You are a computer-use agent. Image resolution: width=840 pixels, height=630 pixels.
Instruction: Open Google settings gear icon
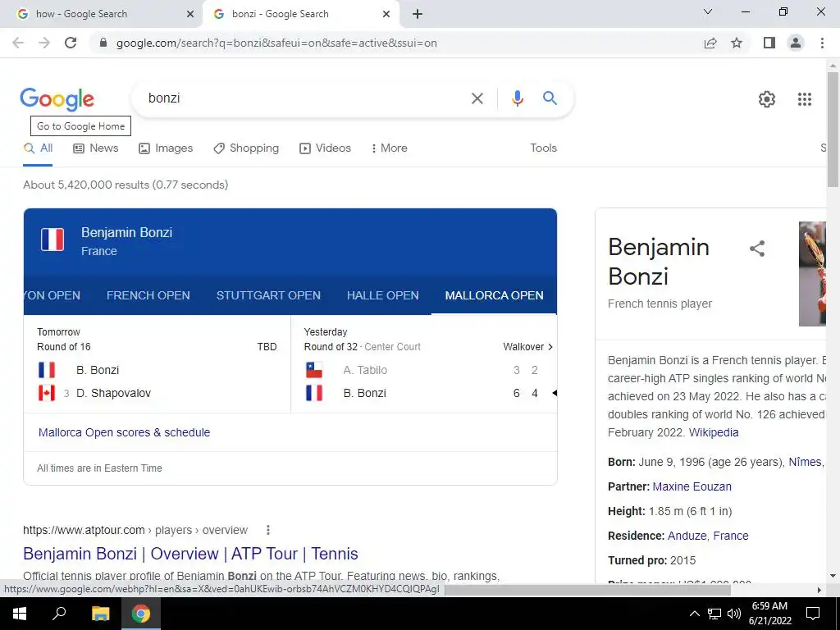(767, 99)
